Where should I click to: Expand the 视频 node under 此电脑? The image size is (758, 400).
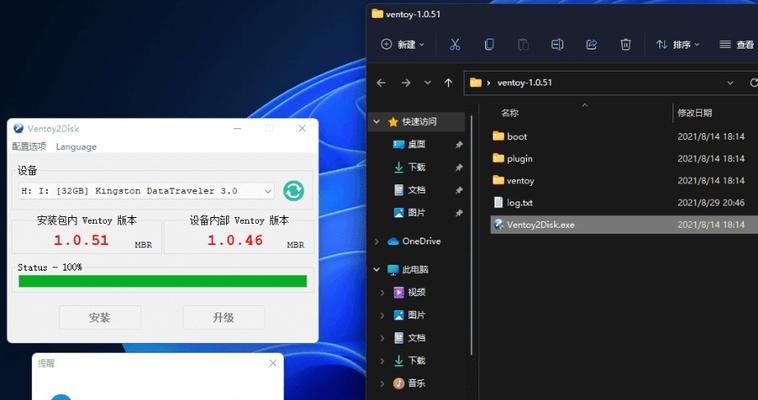[x=382, y=292]
